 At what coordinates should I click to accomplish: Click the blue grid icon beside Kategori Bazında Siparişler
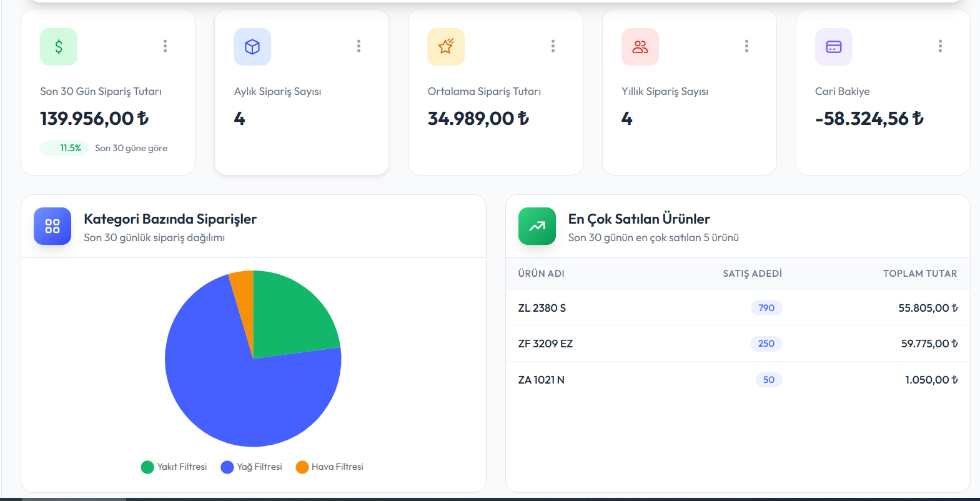[x=52, y=226]
